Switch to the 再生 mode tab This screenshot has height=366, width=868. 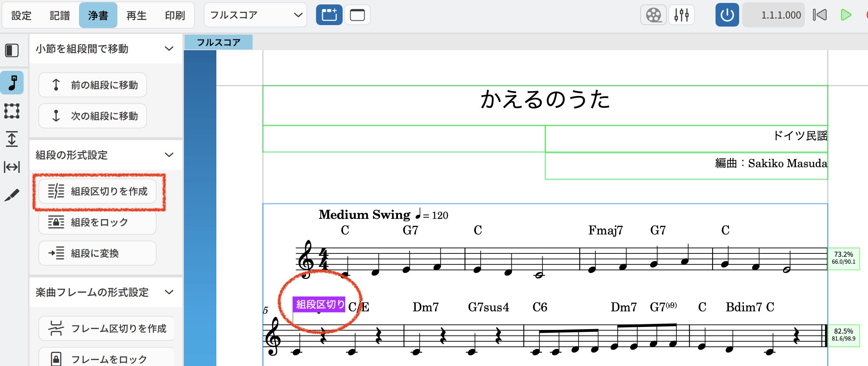pyautogui.click(x=137, y=15)
